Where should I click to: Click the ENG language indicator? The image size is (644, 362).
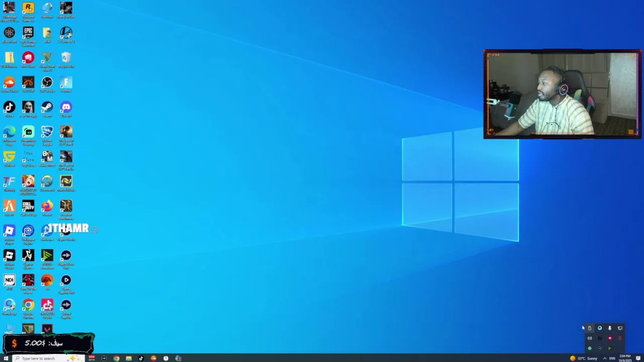(x=612, y=358)
